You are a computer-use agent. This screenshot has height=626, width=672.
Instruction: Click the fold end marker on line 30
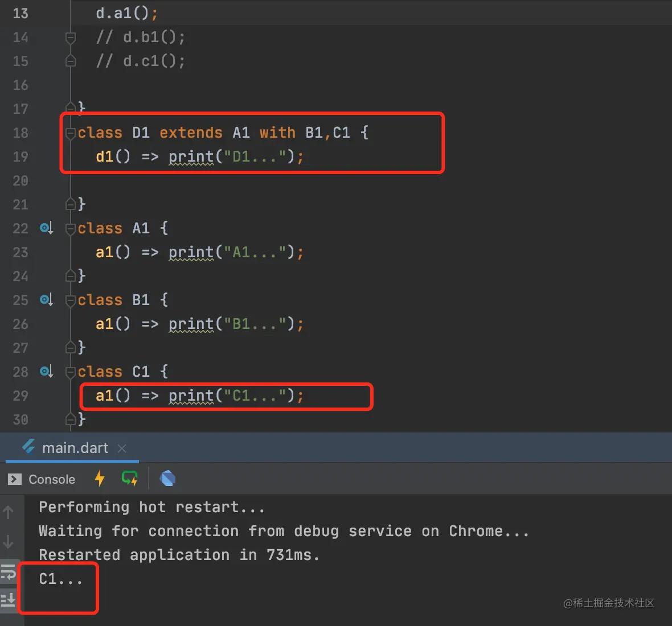tap(70, 419)
